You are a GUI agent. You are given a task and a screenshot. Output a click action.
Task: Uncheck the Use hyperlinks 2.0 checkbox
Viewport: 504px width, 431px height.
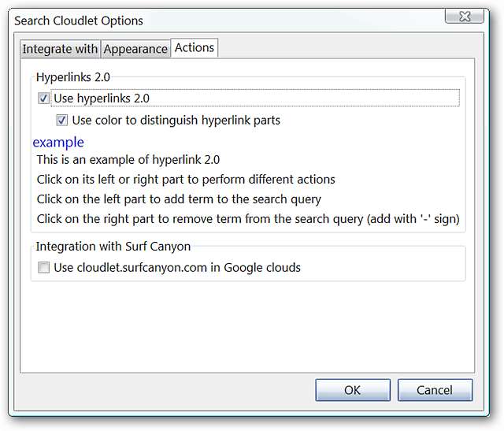[43, 99]
